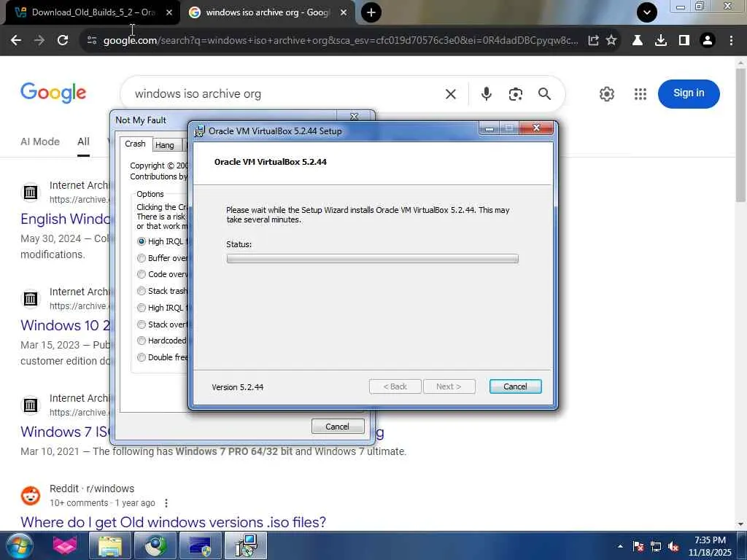Open Windows 10 archive result link
747x560 pixels.
65,325
